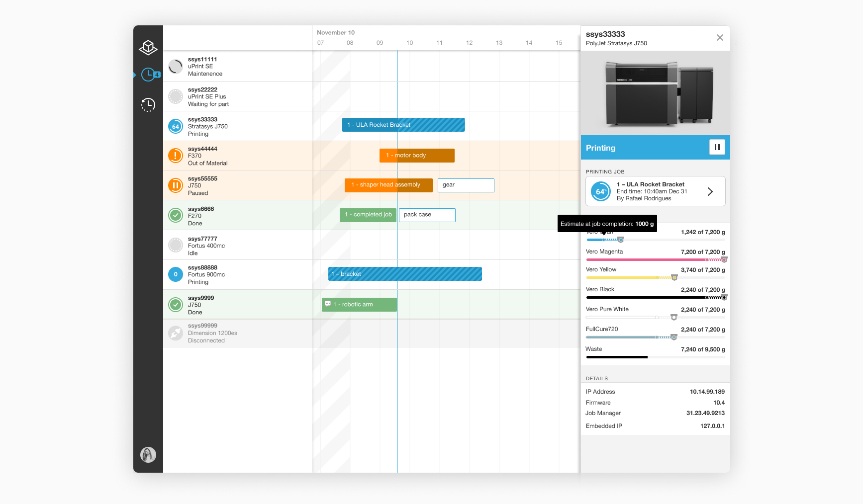This screenshot has width=863, height=504.
Task: Click ssys55555 paused status icon
Action: pos(176,185)
